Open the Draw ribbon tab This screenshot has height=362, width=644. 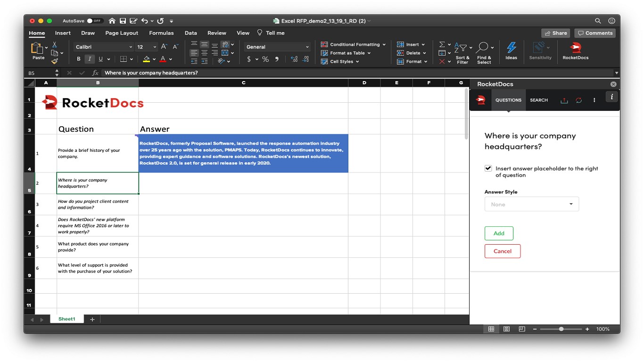click(x=88, y=33)
